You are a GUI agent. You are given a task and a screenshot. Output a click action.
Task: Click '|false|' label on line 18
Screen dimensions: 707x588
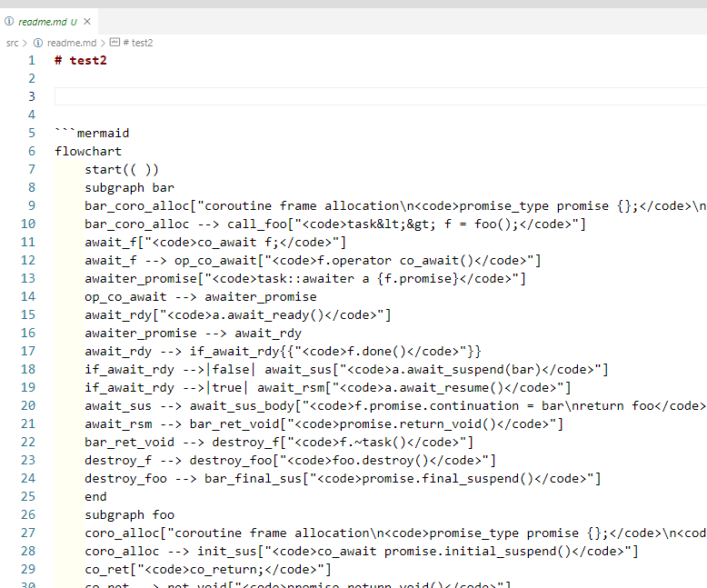[231, 369]
